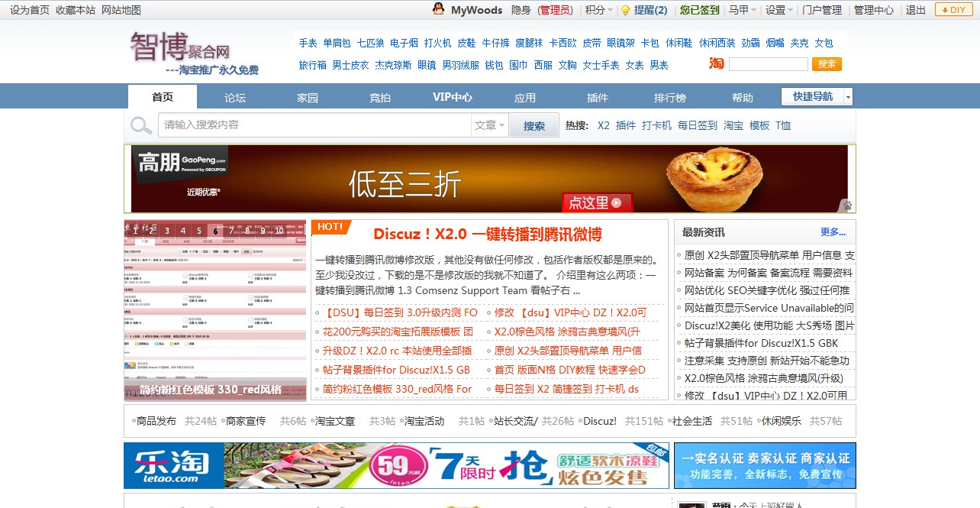Open the 管理中心 link
This screenshot has width=980, height=508.
click(874, 10)
